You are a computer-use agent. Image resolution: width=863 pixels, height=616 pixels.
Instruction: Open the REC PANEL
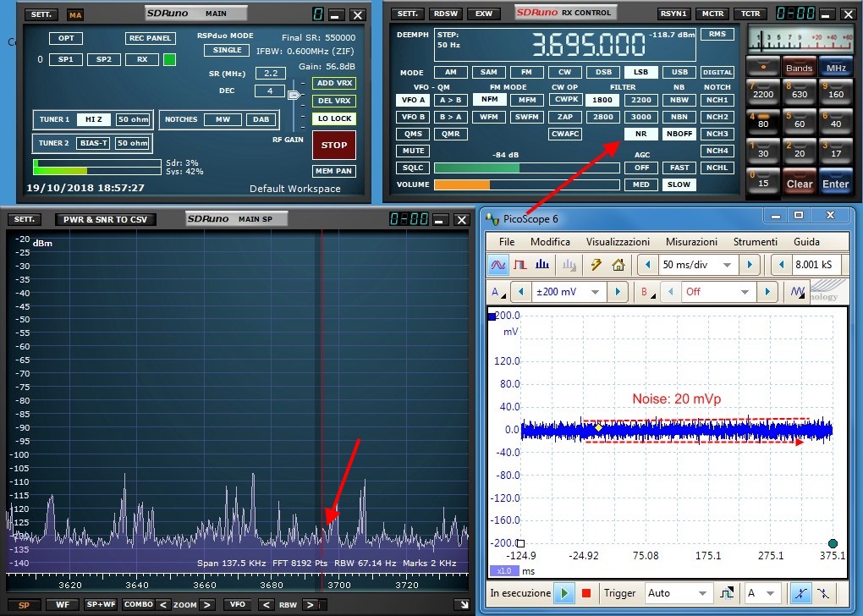[x=151, y=38]
